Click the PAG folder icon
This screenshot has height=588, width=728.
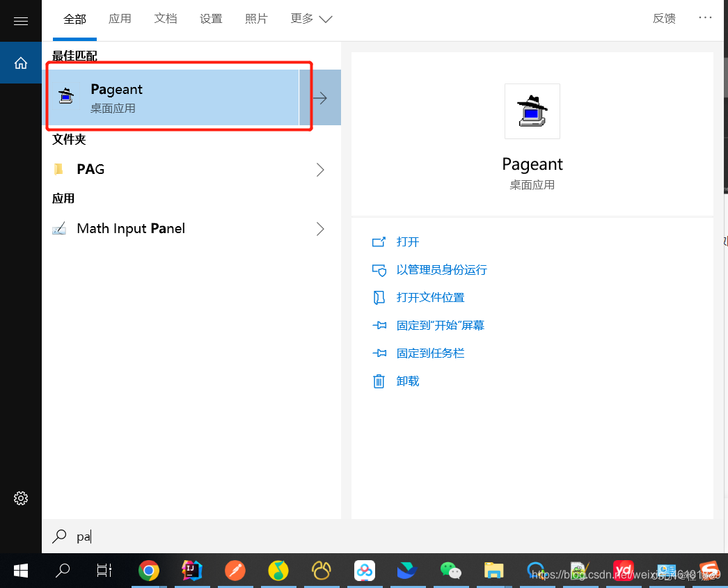[x=58, y=169]
